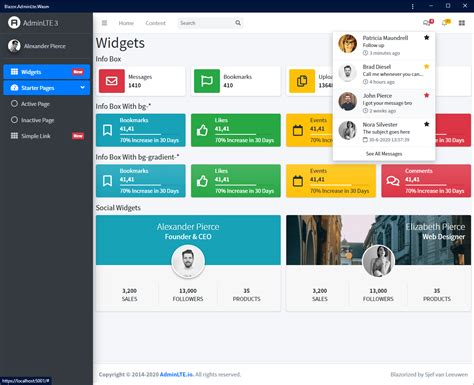Open the AdminLTE.io footer link
This screenshot has height=385, width=474.
(x=176, y=374)
